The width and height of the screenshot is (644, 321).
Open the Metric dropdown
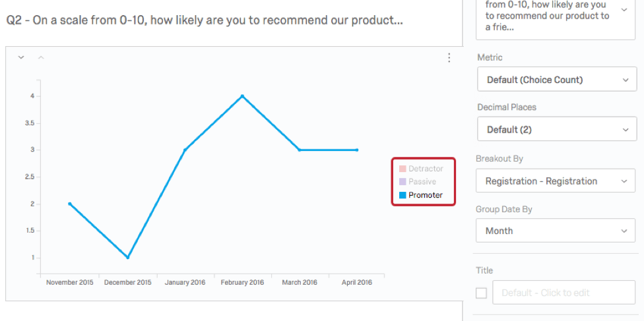[x=556, y=80]
